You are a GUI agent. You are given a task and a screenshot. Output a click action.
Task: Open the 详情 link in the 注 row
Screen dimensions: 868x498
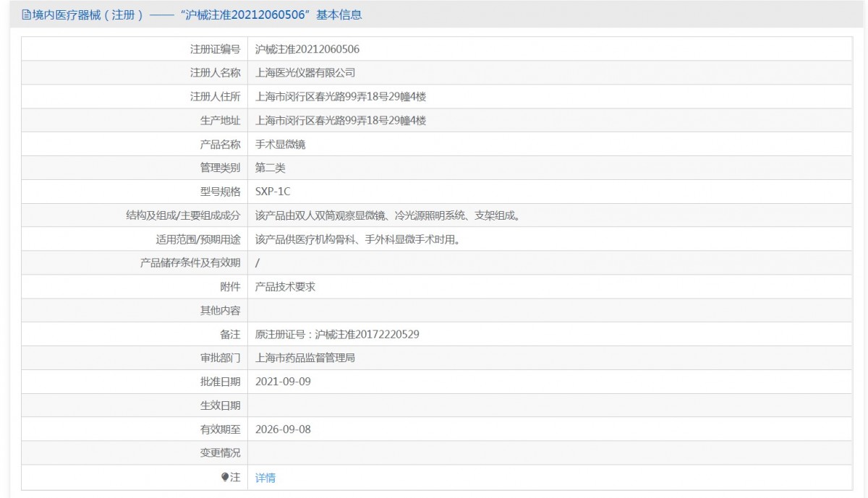(x=265, y=478)
